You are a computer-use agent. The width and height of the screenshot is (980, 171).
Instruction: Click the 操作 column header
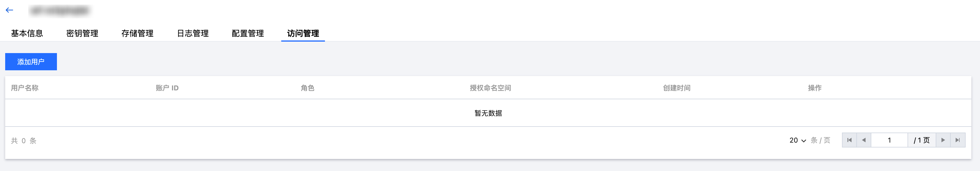[815, 88]
